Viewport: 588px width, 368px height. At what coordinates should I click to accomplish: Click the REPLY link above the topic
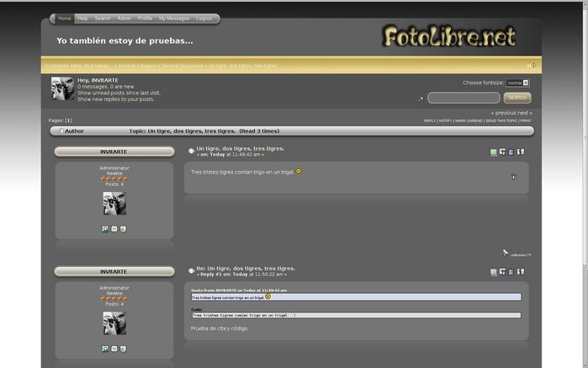tap(430, 121)
